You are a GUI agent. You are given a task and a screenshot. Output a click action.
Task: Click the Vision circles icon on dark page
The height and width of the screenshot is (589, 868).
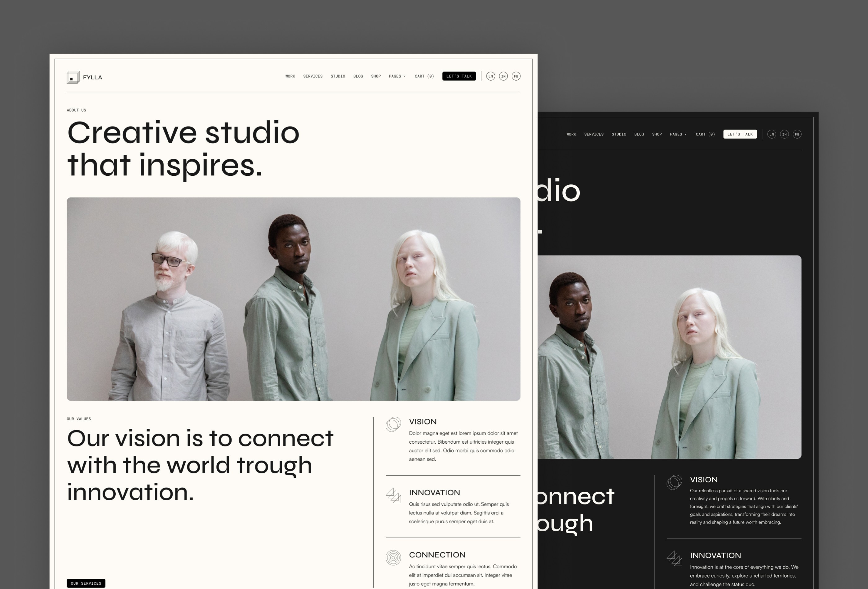point(674,482)
